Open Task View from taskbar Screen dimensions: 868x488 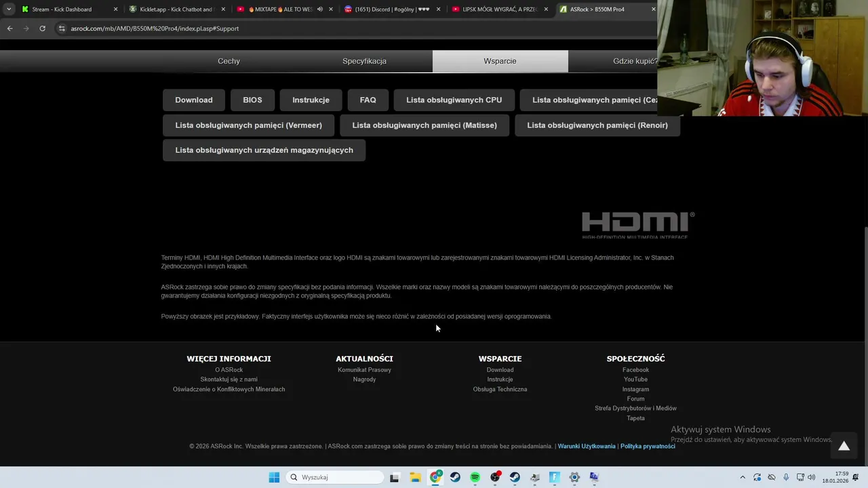tap(395, 477)
